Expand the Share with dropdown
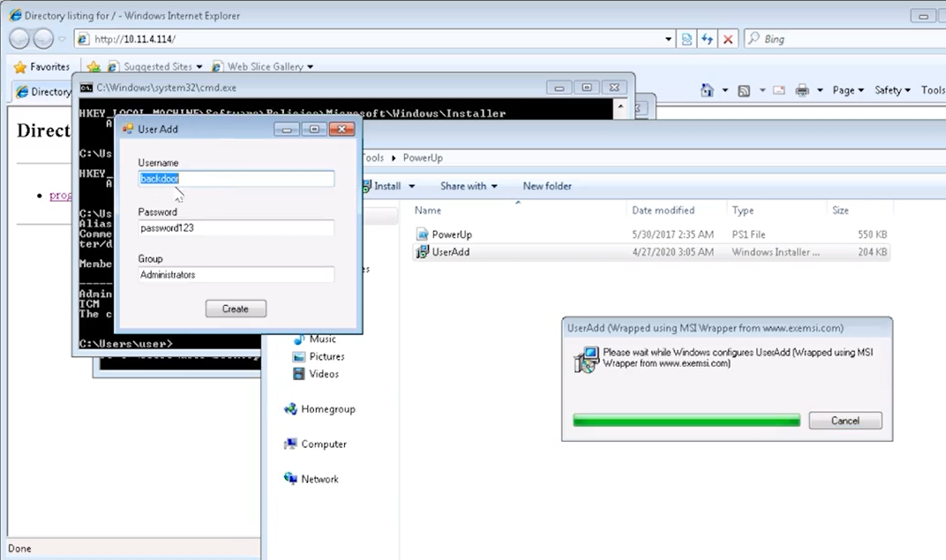The width and height of the screenshot is (946, 560). coord(468,186)
